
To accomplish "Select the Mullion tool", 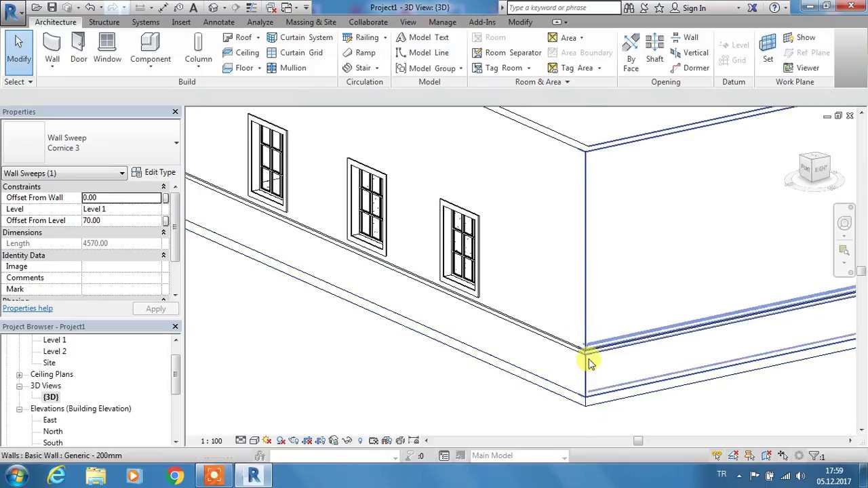I will click(x=287, y=68).
